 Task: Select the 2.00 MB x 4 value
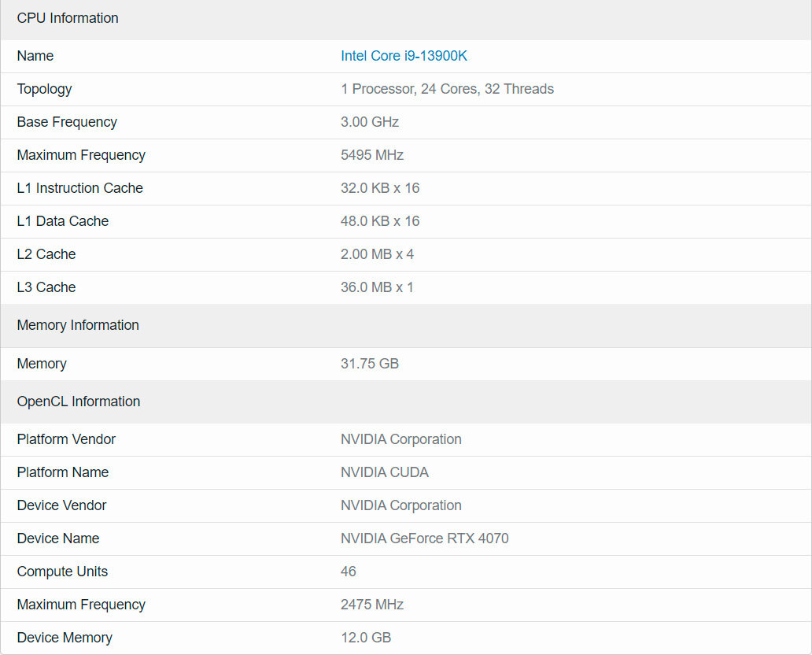pos(377,254)
